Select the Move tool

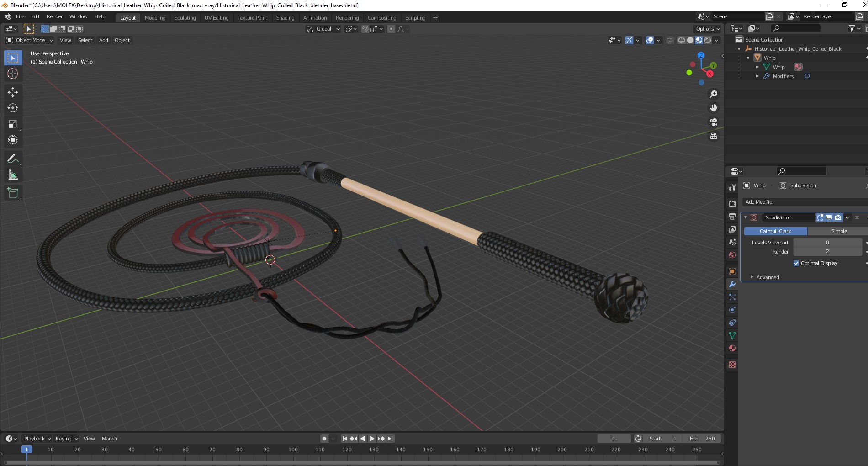coord(13,92)
